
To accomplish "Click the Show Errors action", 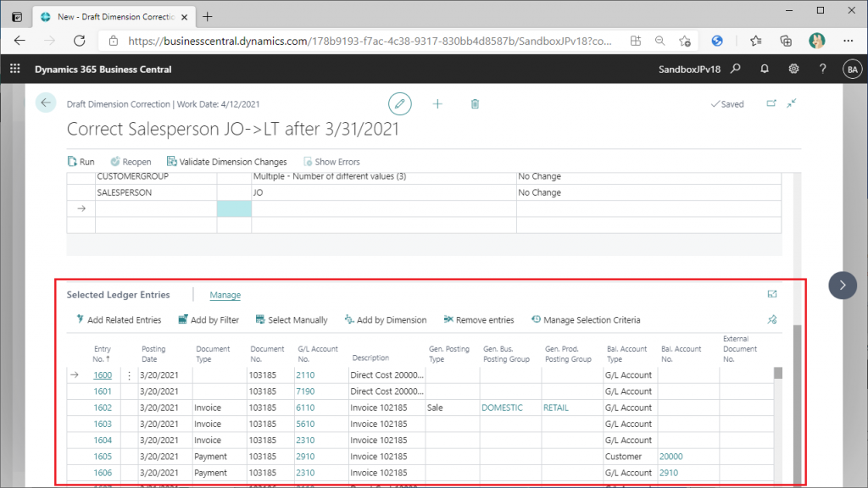I will coord(331,162).
